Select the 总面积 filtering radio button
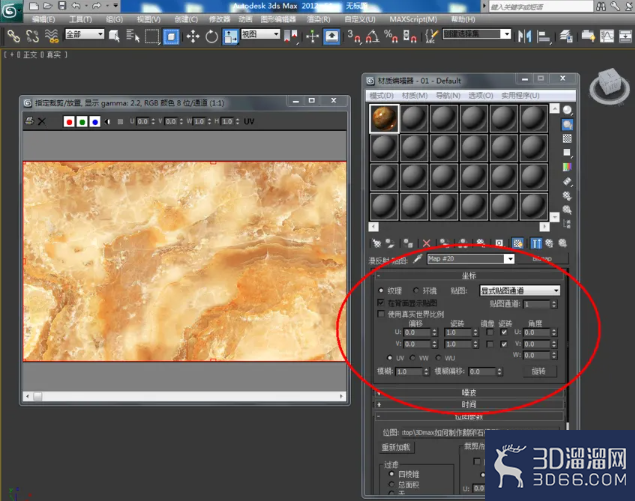The width and height of the screenshot is (635, 501). tap(391, 484)
